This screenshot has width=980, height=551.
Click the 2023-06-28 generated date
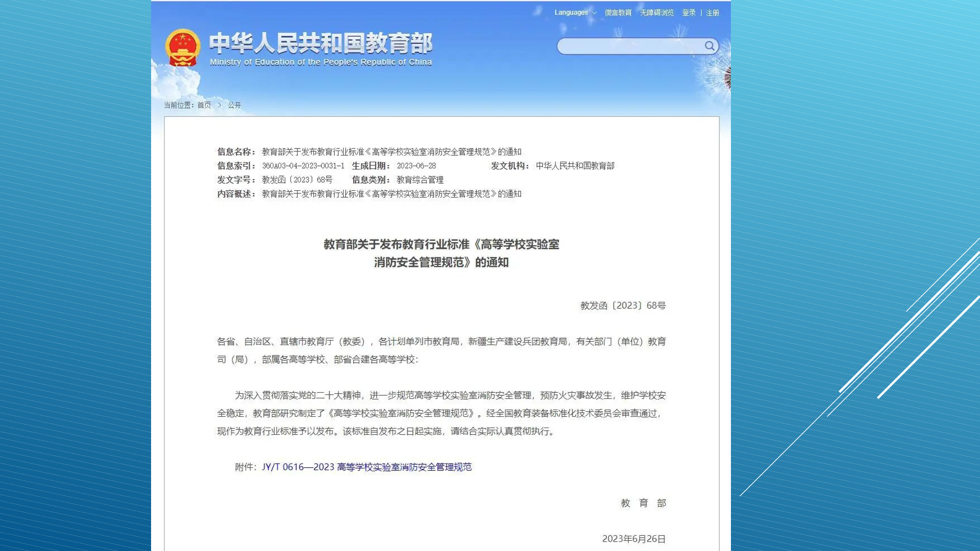[416, 166]
